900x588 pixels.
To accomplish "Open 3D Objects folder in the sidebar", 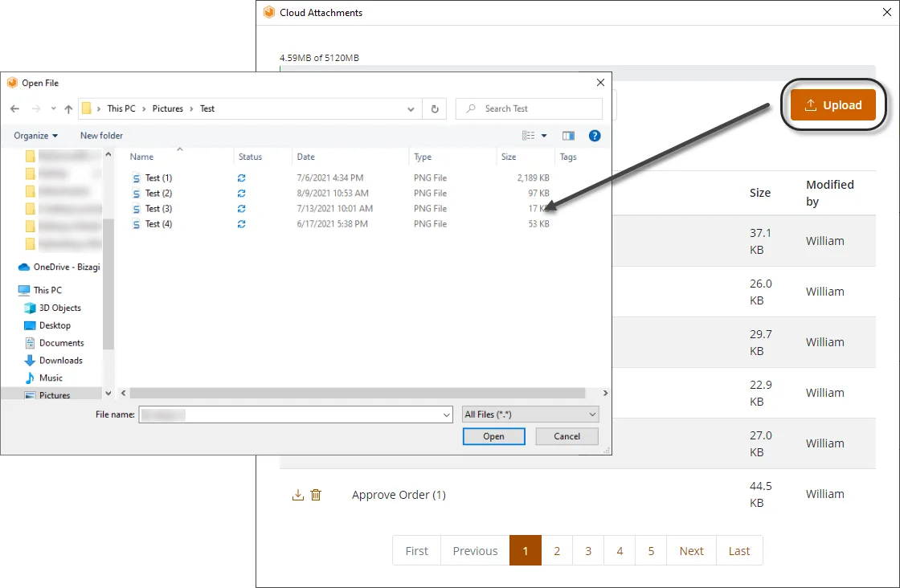I will pyautogui.click(x=53, y=308).
